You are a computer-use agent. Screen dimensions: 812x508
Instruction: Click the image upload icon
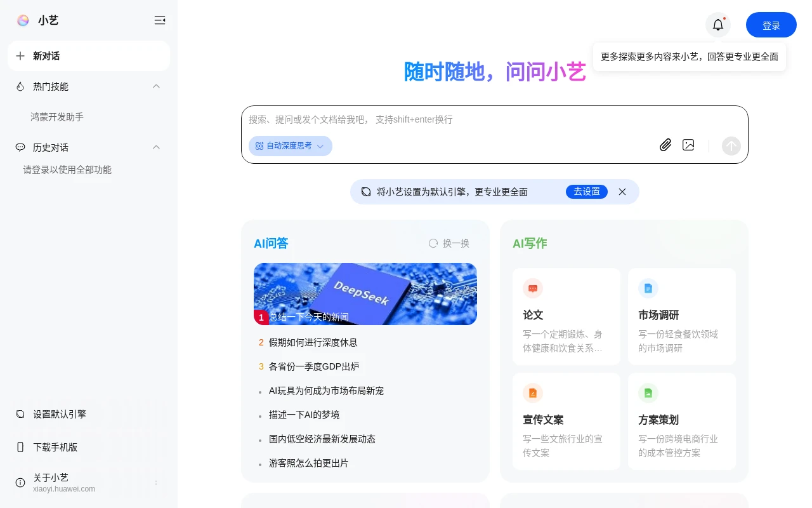(x=688, y=145)
